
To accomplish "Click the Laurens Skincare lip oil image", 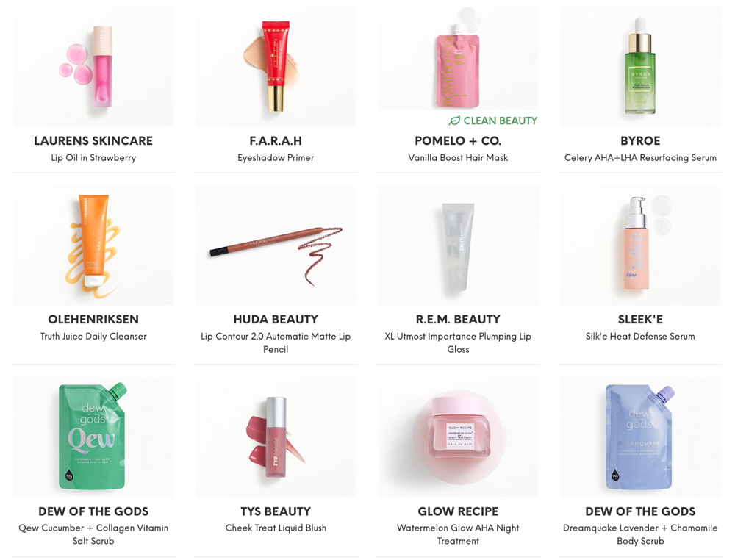I will [93, 66].
